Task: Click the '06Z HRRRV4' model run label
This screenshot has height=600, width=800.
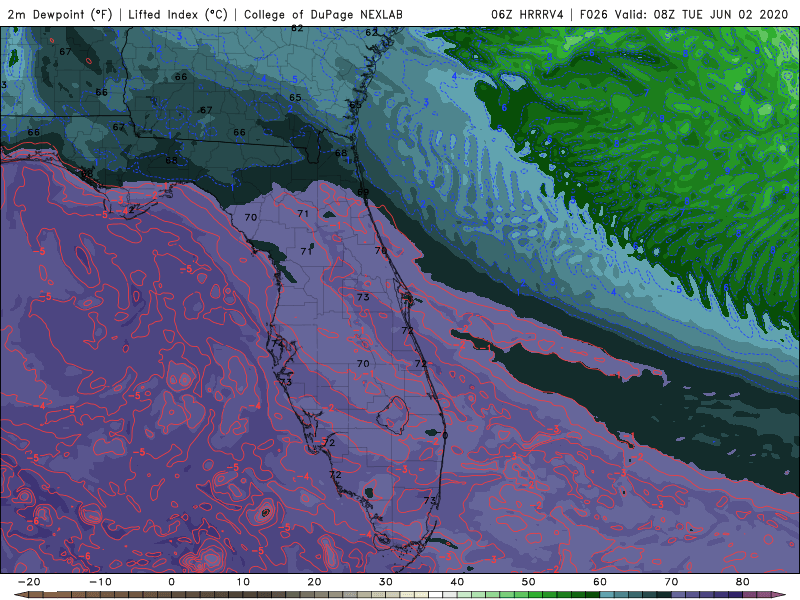Action: tap(527, 14)
